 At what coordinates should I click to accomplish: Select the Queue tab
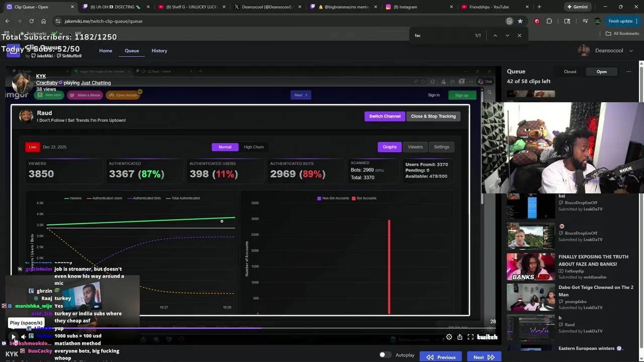pos(132,50)
